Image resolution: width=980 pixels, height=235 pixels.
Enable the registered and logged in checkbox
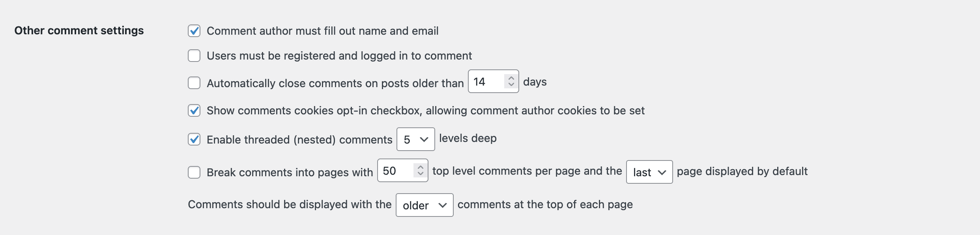[194, 56]
